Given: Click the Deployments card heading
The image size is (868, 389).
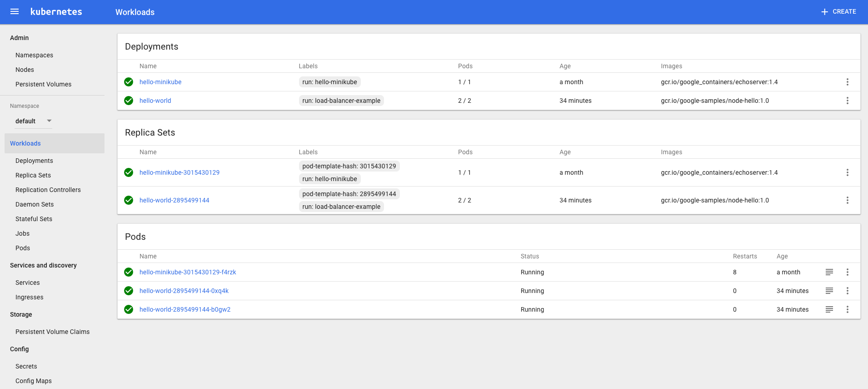Looking at the screenshot, I should click(151, 46).
